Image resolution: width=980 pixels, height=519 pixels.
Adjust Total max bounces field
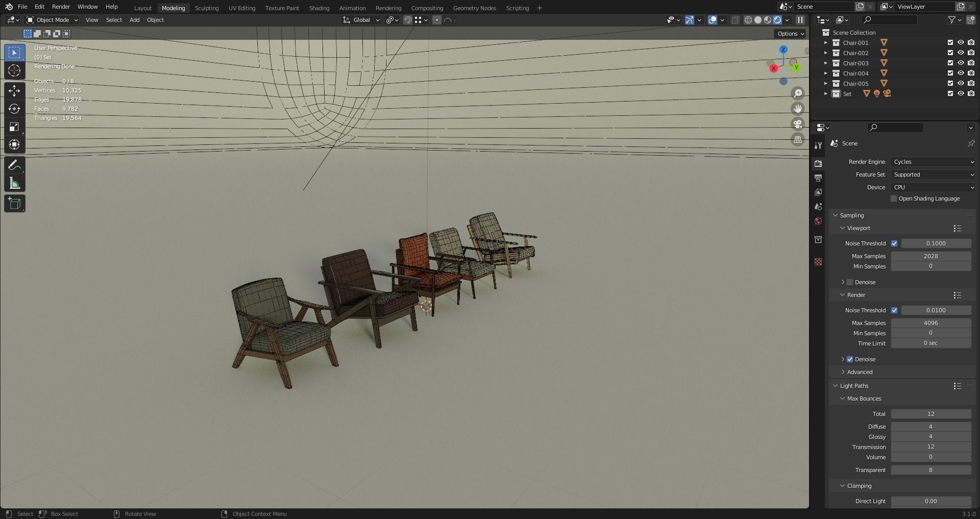pyautogui.click(x=931, y=414)
